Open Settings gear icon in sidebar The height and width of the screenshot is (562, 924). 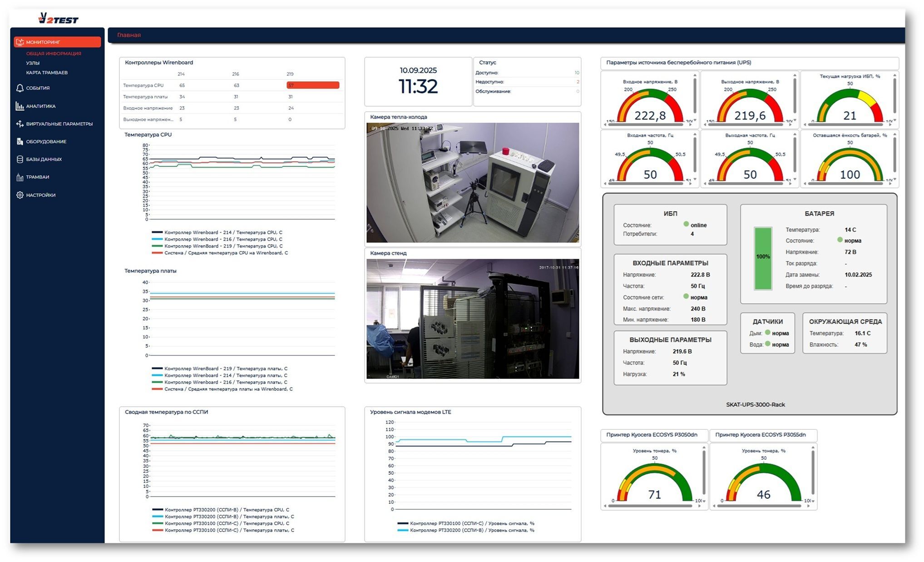tap(20, 195)
